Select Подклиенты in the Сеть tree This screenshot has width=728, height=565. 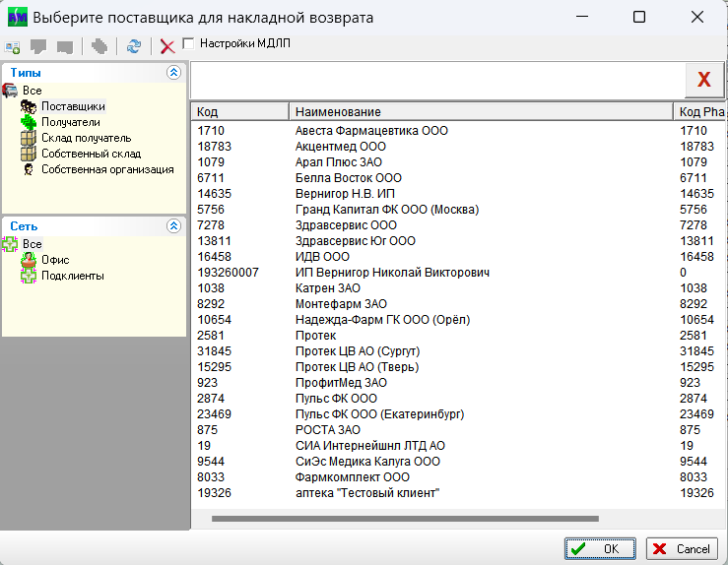tap(73, 276)
